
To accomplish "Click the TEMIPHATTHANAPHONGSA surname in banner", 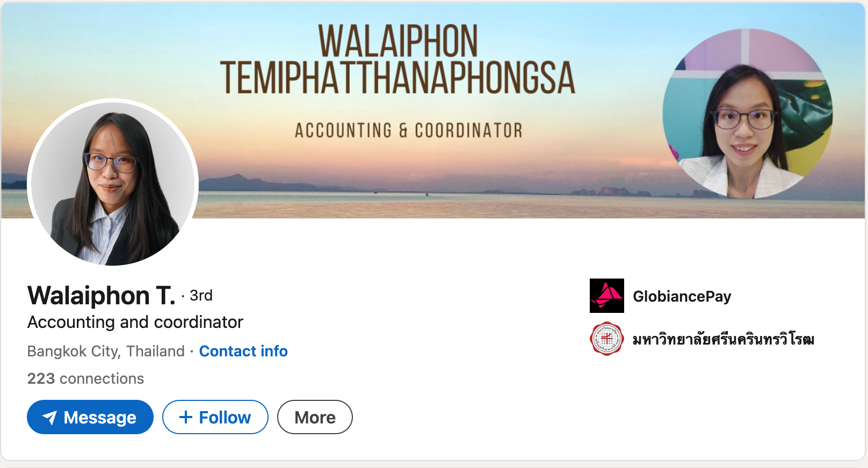I will (x=397, y=78).
